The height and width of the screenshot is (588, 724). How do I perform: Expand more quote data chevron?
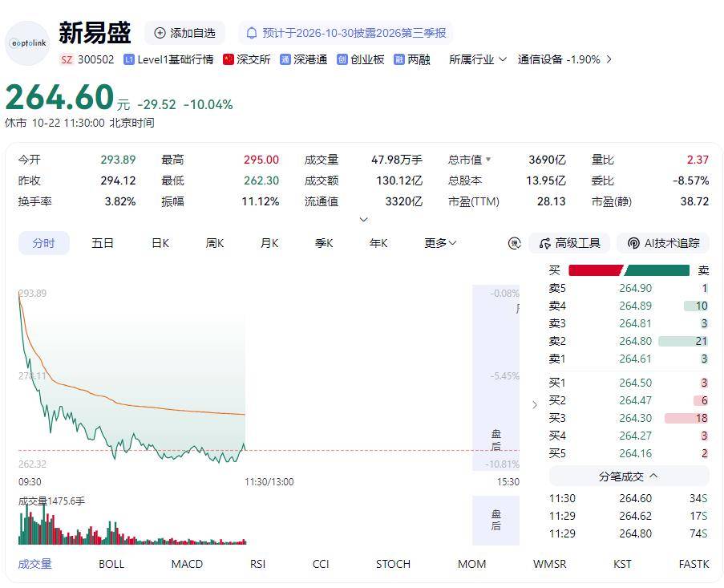pyautogui.click(x=364, y=219)
